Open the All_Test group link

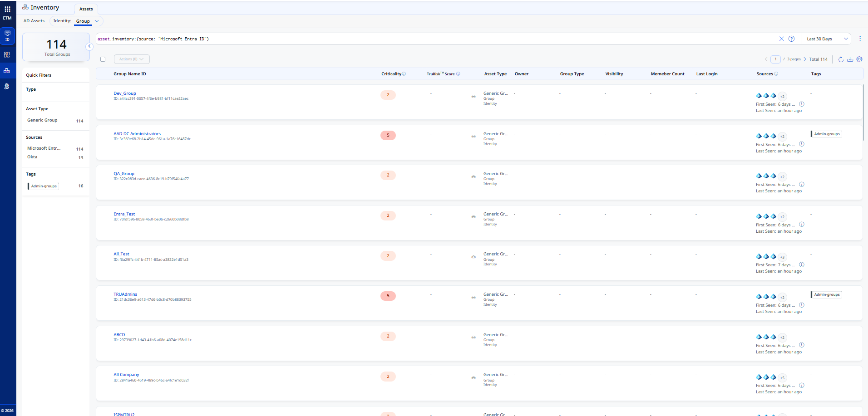pyautogui.click(x=121, y=254)
